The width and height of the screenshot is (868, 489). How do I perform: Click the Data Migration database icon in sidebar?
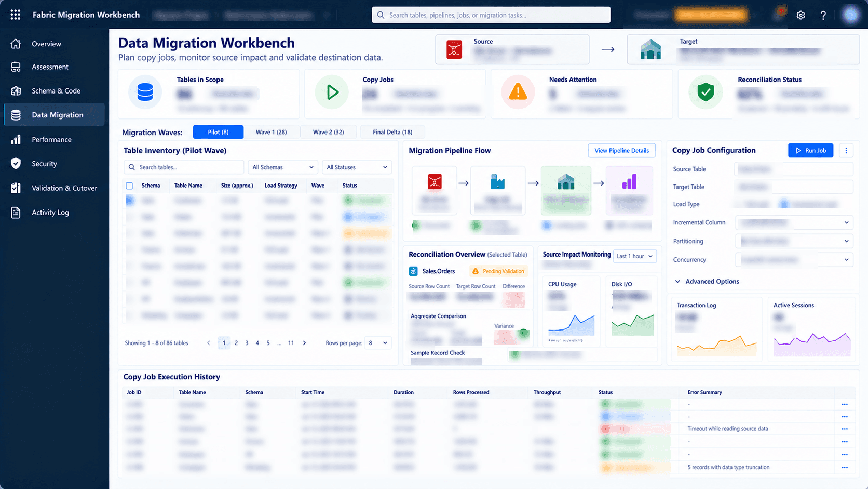point(16,115)
